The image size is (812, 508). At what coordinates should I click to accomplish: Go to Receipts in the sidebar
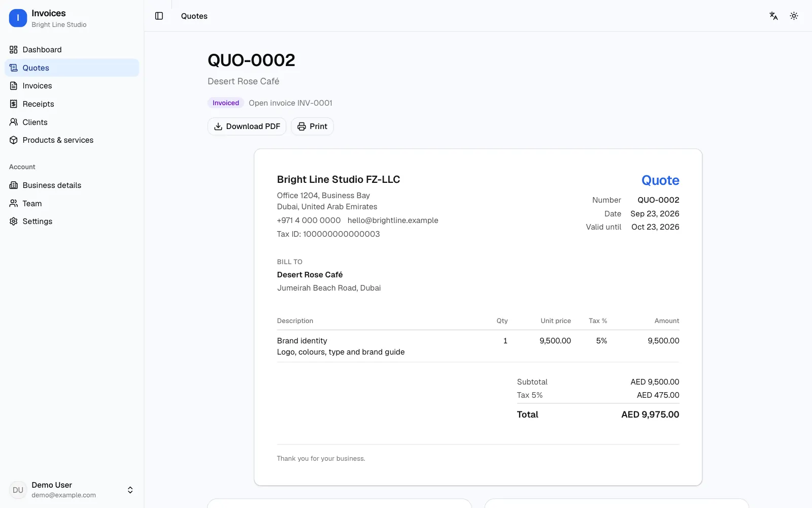click(x=72, y=104)
